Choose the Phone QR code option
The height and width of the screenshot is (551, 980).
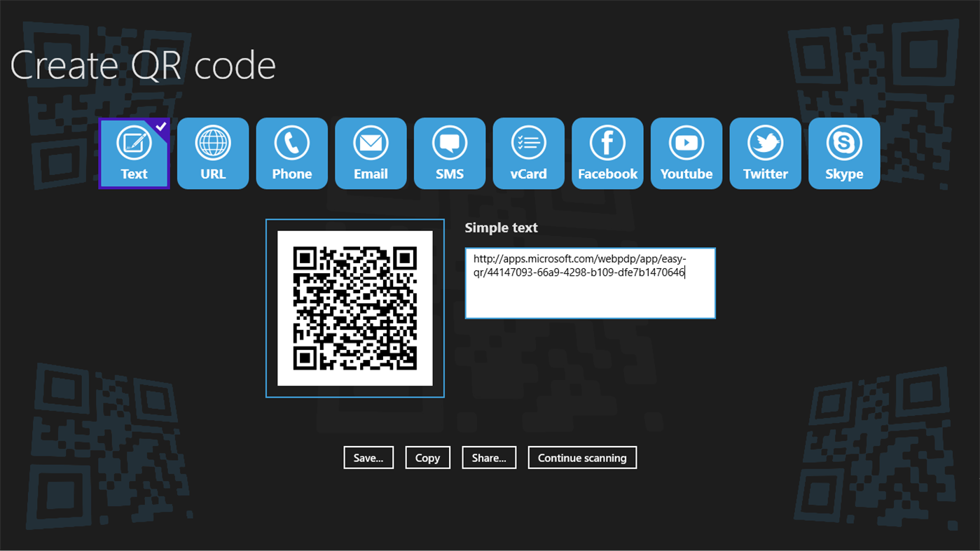tap(291, 153)
